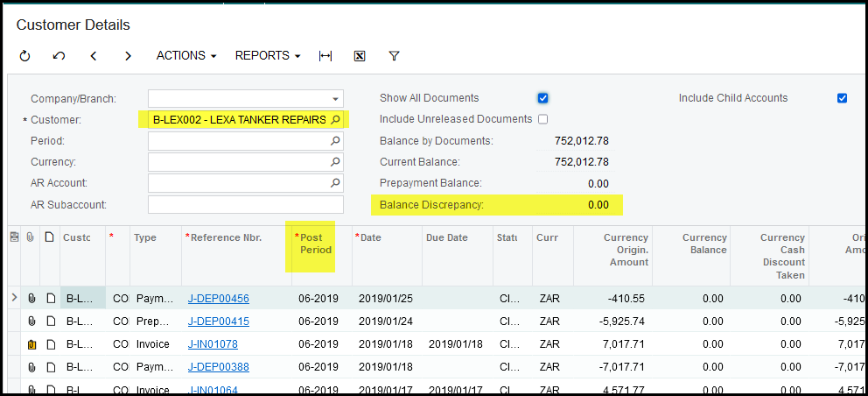The image size is (868, 396).
Task: Uncheck the Show All Documents checkbox
Action: point(542,98)
